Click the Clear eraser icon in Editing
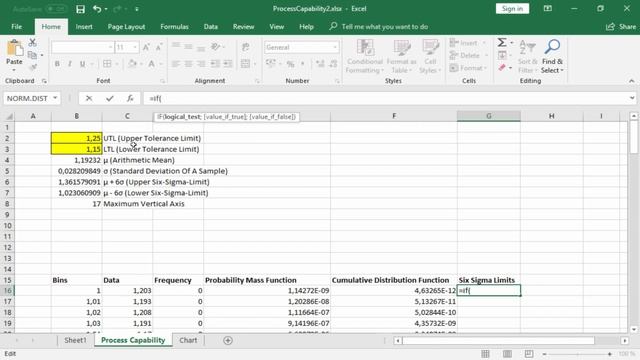The image size is (640, 360). [x=502, y=68]
